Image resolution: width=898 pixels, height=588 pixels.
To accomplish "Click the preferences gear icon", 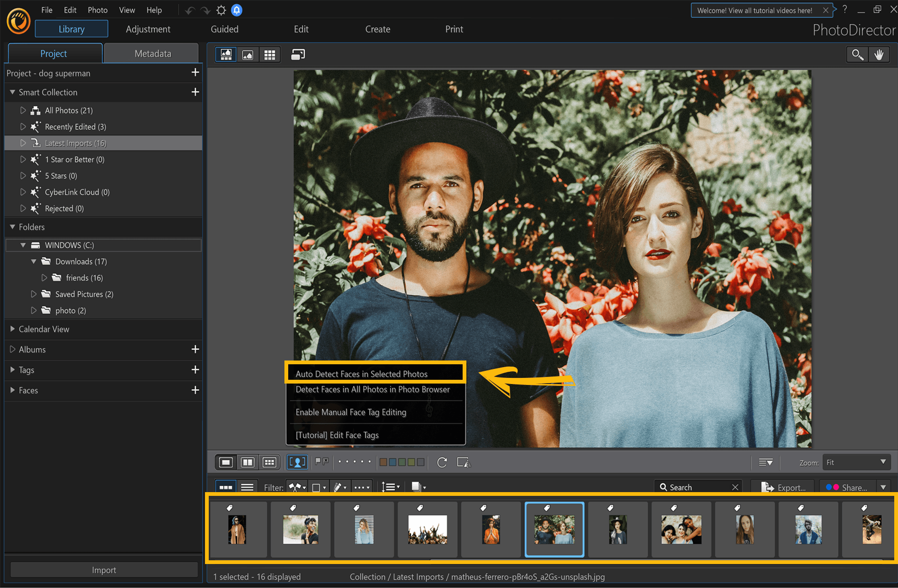I will [x=221, y=10].
